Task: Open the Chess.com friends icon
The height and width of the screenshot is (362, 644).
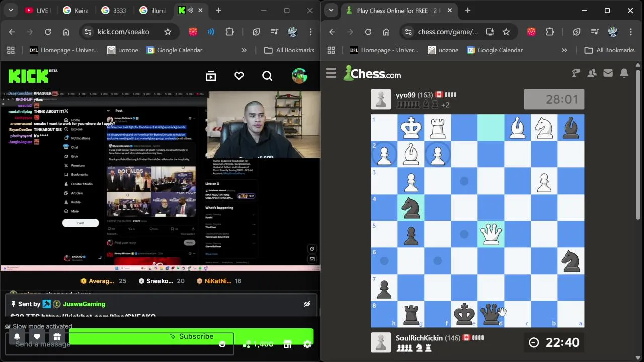Action: pyautogui.click(x=592, y=73)
